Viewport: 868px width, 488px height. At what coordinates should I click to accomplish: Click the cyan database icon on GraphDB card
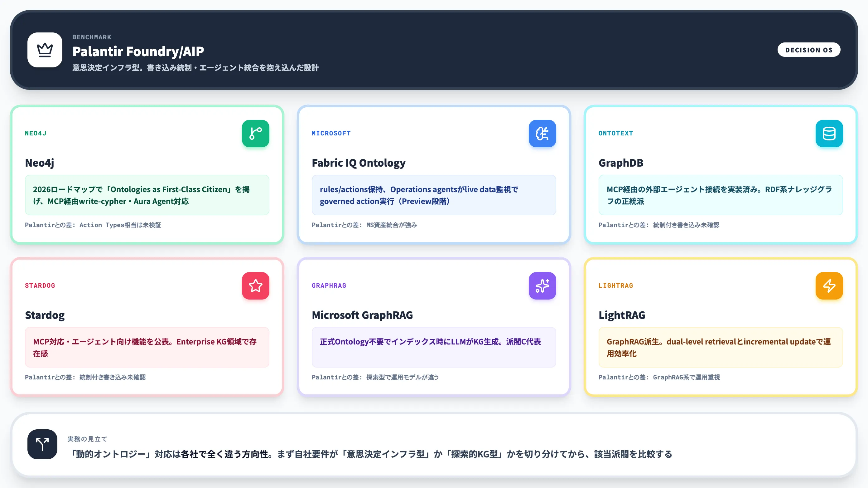(829, 134)
